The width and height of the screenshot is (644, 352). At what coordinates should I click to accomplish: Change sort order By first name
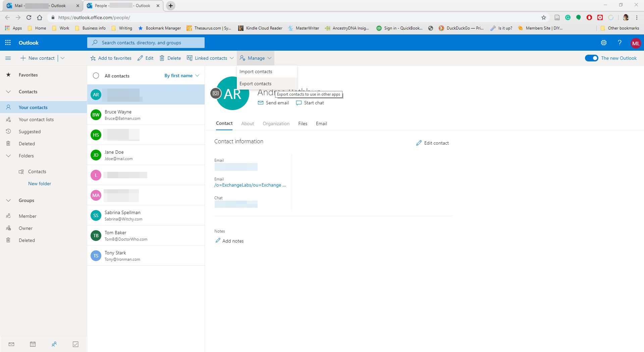pyautogui.click(x=182, y=76)
